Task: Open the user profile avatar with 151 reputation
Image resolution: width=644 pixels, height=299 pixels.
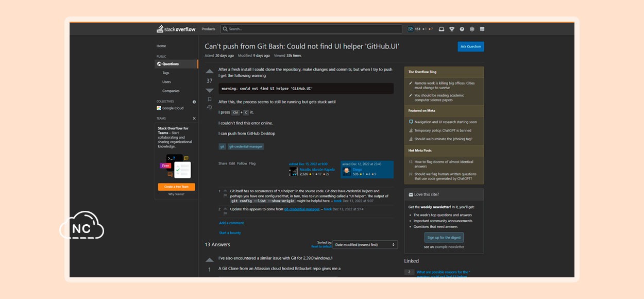Action: click(x=411, y=29)
